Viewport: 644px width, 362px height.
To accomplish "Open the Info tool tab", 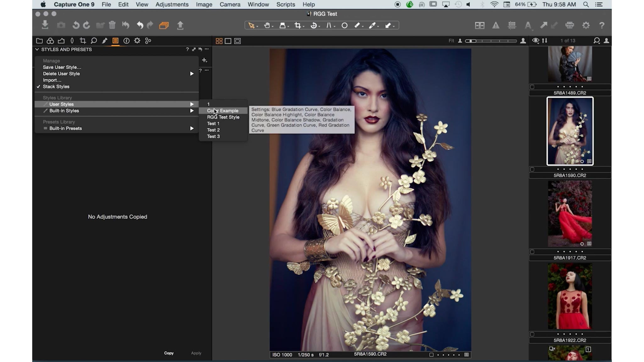I will click(x=126, y=41).
